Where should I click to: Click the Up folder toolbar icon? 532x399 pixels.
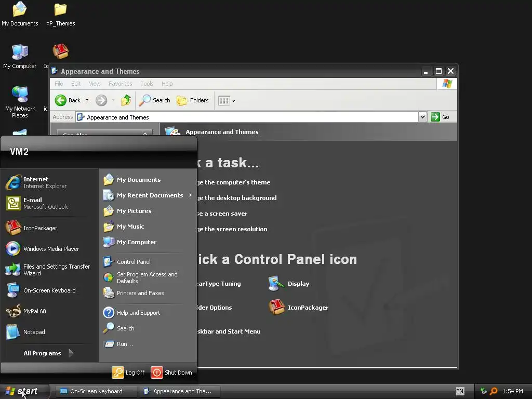(x=126, y=100)
